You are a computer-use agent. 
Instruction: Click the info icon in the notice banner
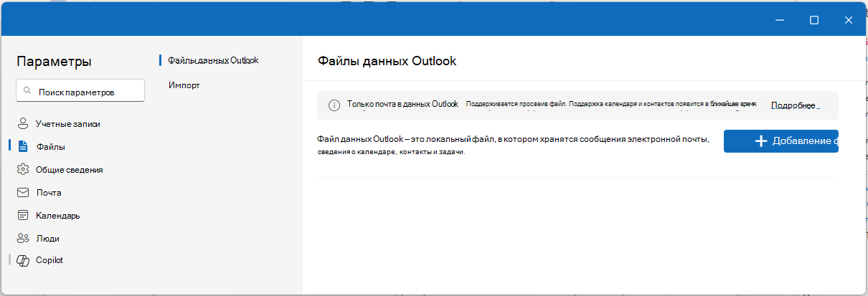(x=334, y=105)
